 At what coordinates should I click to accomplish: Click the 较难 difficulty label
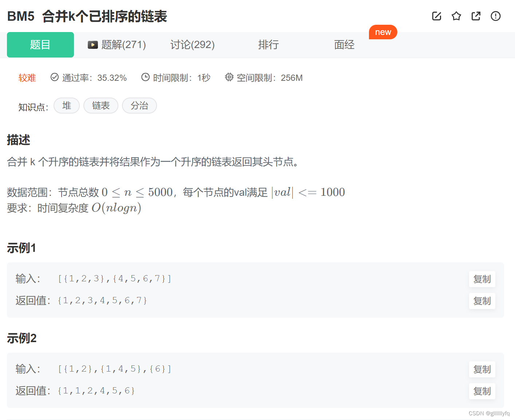[27, 78]
